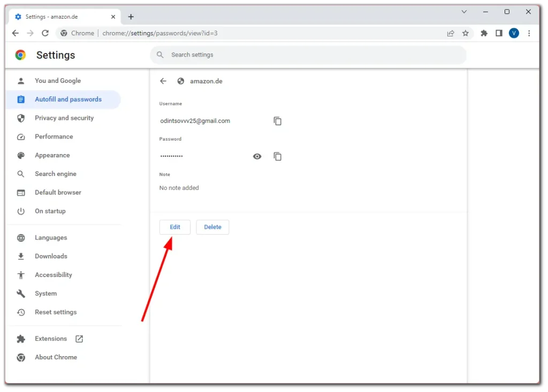Bookmark this tab with the star icon

(x=465, y=33)
